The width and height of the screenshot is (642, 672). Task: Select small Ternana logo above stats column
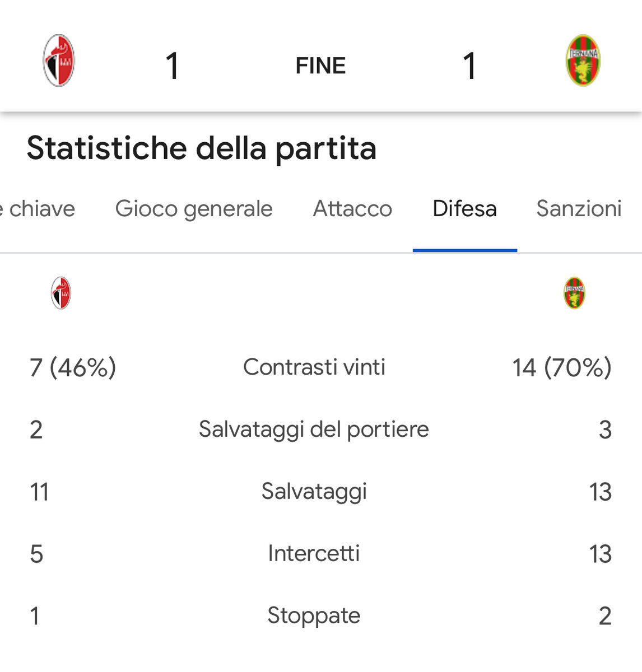click(574, 293)
